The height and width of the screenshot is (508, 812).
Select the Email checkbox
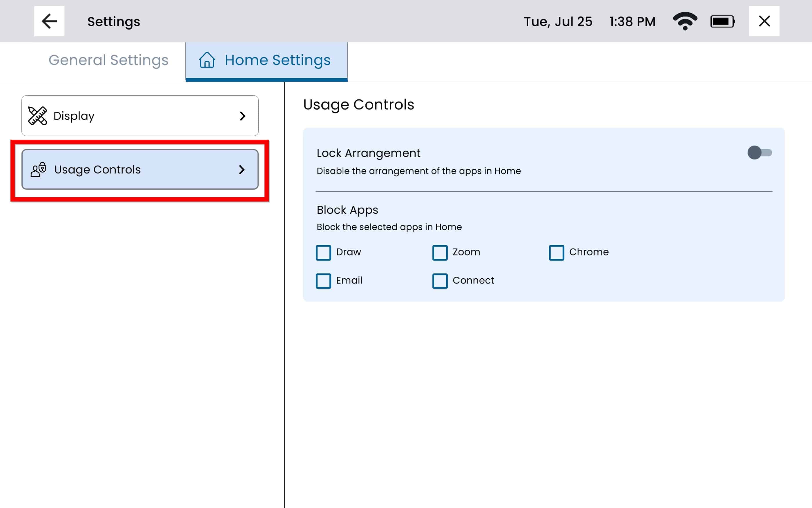pos(323,281)
